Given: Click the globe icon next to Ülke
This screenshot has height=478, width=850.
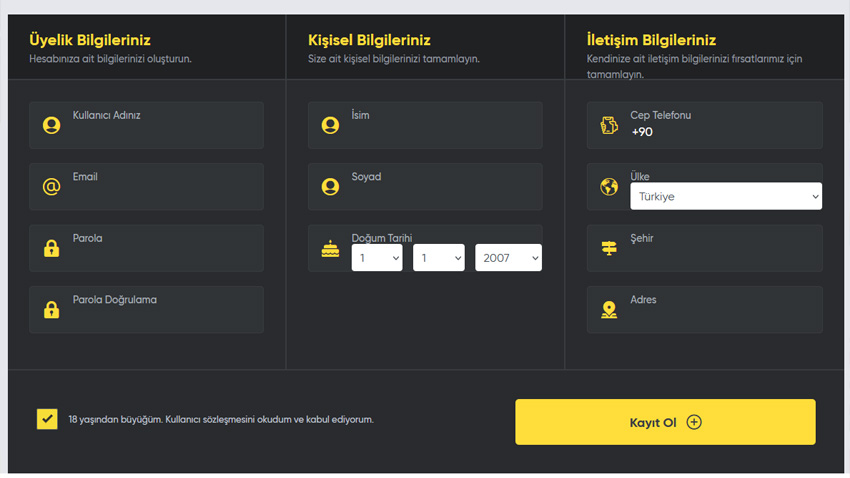Looking at the screenshot, I should (x=608, y=187).
